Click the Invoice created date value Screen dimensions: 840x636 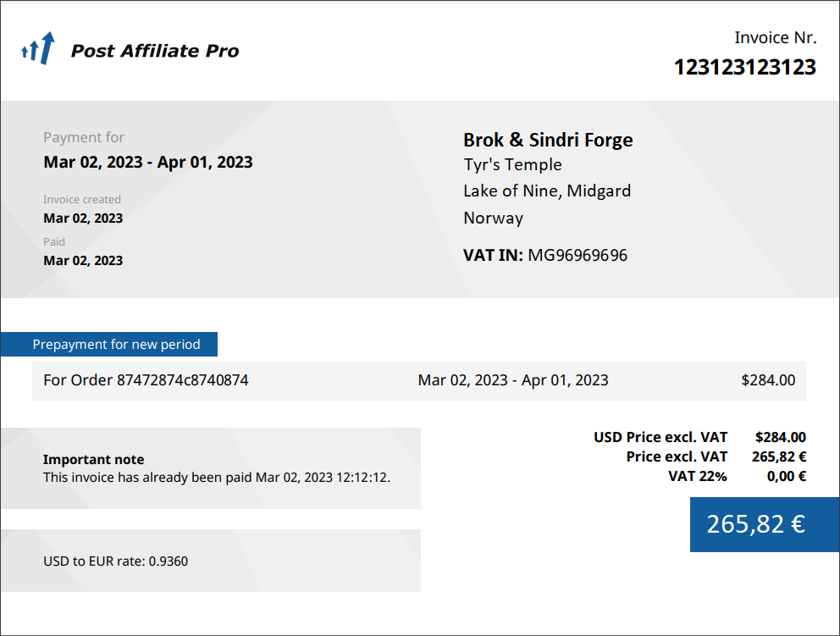[83, 218]
